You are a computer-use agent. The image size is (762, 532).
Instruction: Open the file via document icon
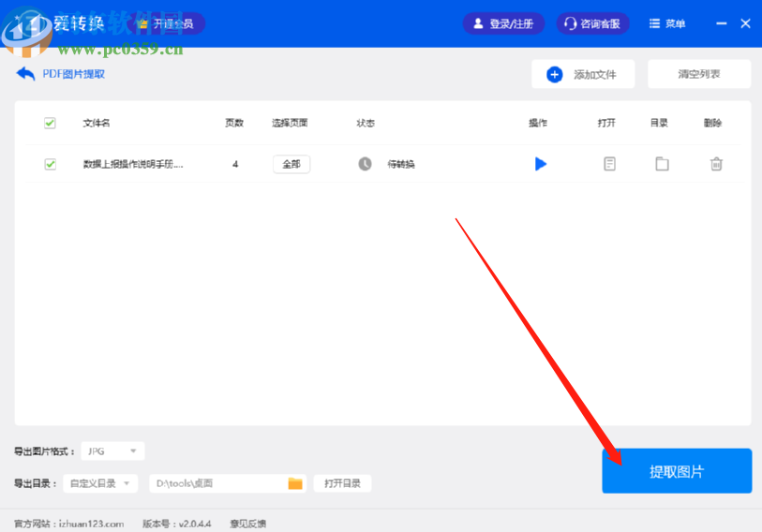click(609, 164)
